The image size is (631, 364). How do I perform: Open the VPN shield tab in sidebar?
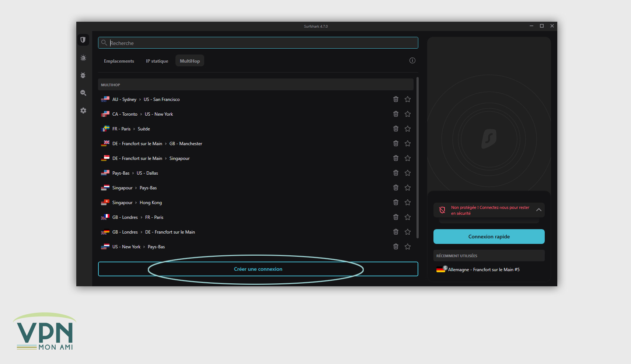point(83,40)
